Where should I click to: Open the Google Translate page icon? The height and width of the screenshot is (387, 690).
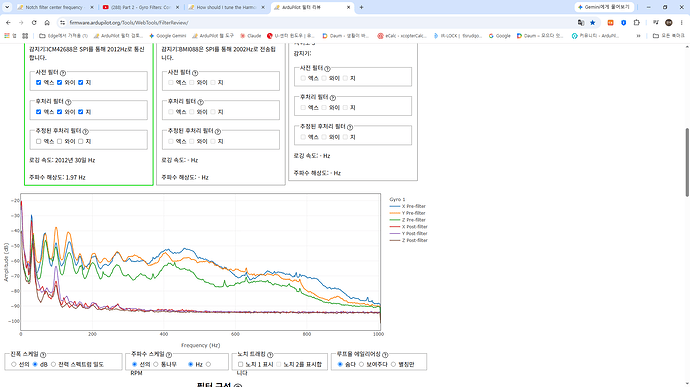pos(581,22)
